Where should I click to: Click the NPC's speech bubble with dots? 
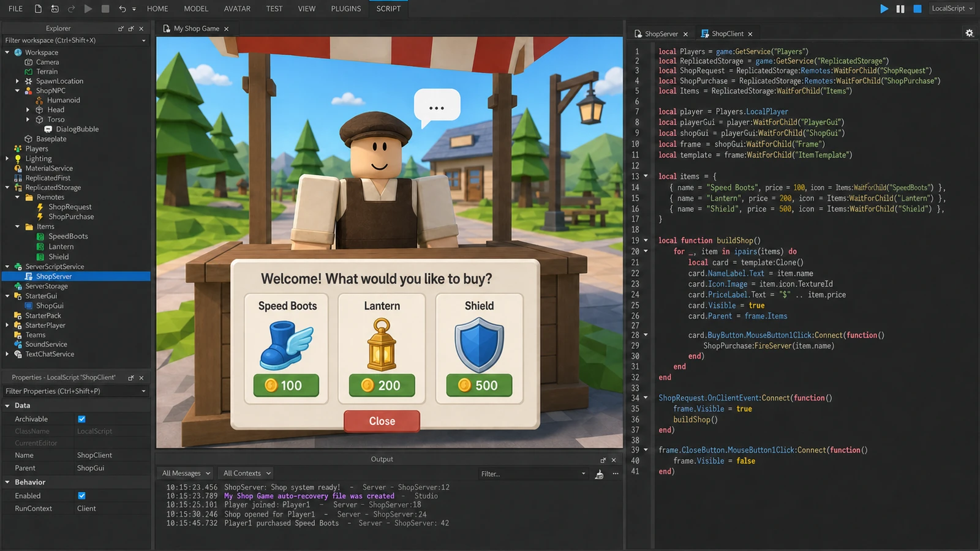pos(436,108)
